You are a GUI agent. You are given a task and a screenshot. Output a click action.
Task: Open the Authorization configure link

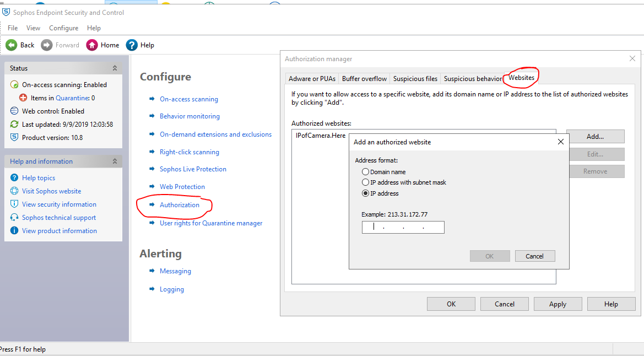click(x=180, y=204)
